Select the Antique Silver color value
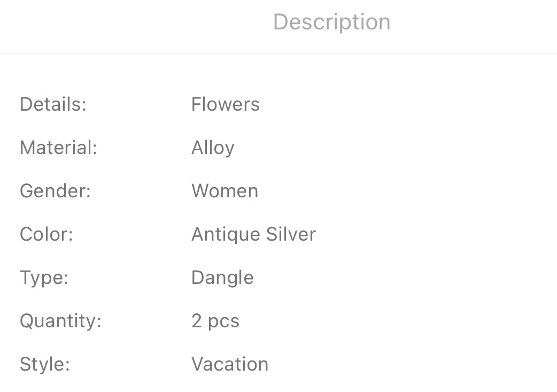The height and width of the screenshot is (392, 557). coord(253,234)
